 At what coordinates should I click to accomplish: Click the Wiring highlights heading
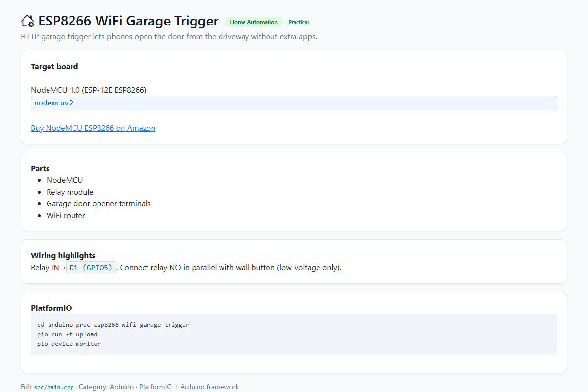(63, 256)
